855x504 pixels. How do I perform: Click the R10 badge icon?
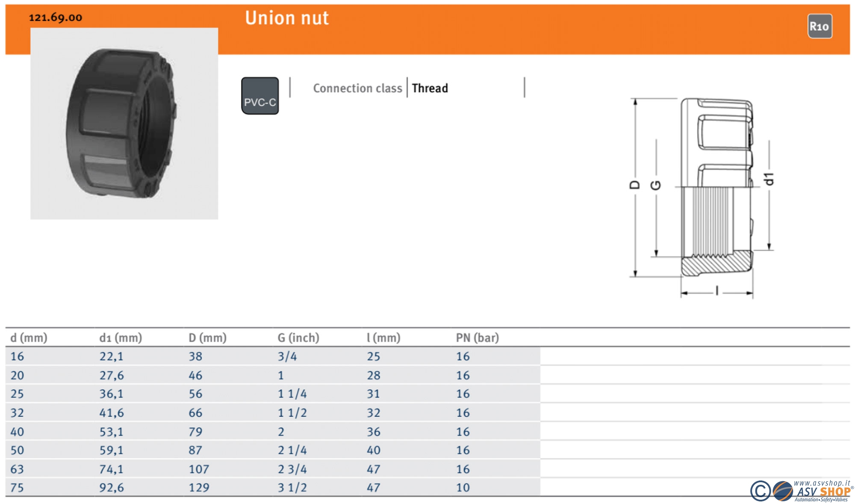coord(820,27)
